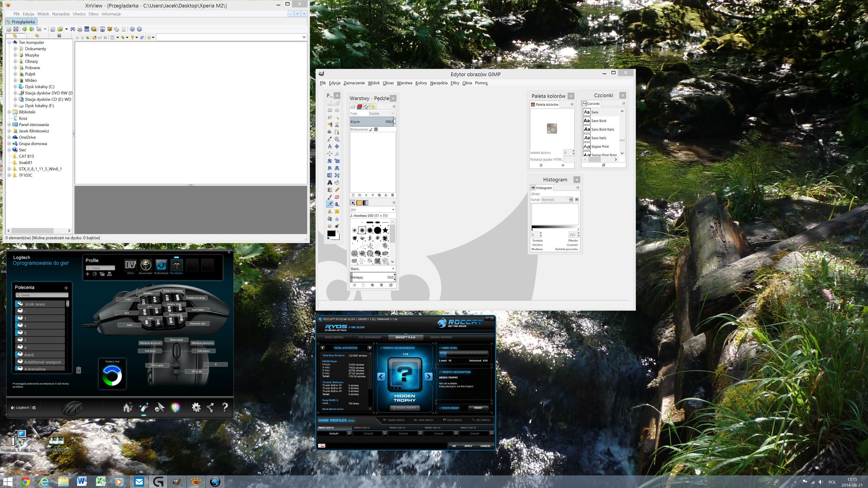Select the Scissors Select tool in GIMP

point(337,125)
